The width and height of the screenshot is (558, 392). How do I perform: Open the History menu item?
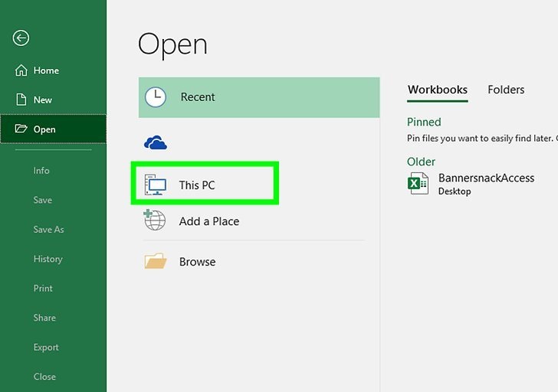point(48,259)
